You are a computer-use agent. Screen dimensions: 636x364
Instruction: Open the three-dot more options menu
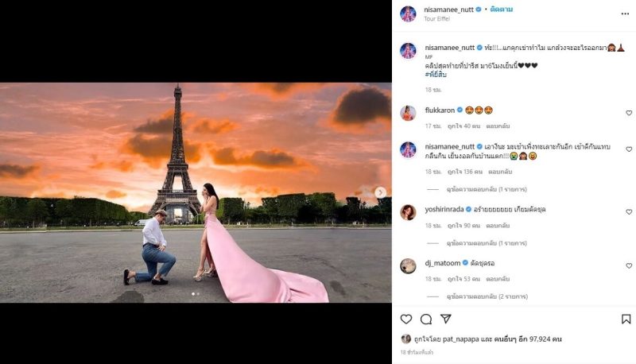(x=625, y=14)
